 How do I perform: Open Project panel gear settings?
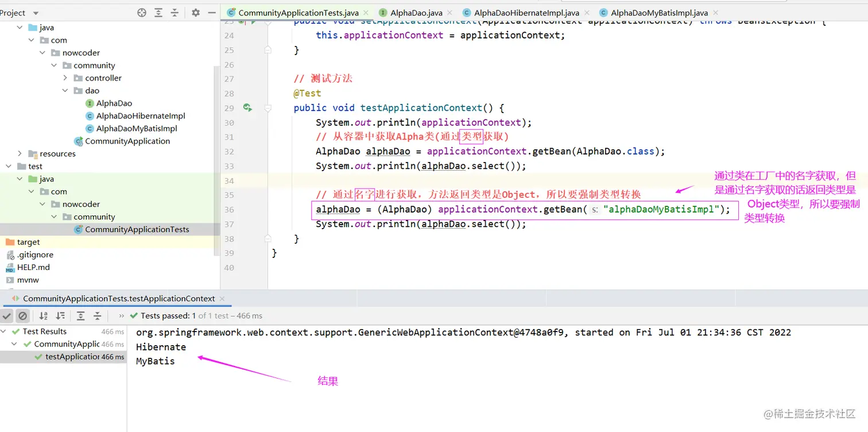tap(196, 13)
